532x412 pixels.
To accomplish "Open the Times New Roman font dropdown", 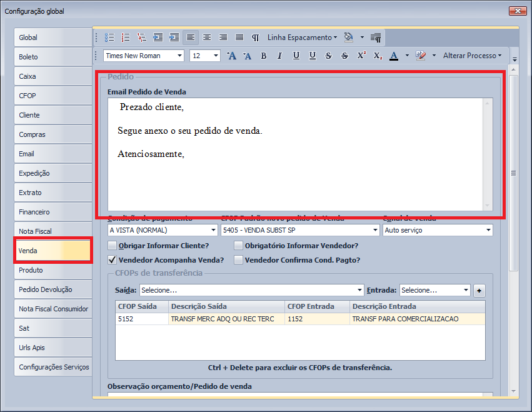I will pos(180,56).
